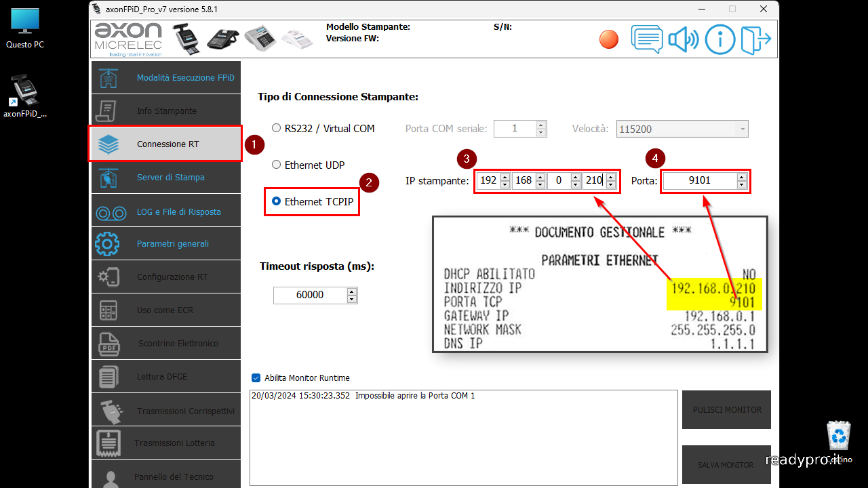The image size is (868, 488).
Task: Select the Ethernet UDP connection
Action: click(276, 164)
